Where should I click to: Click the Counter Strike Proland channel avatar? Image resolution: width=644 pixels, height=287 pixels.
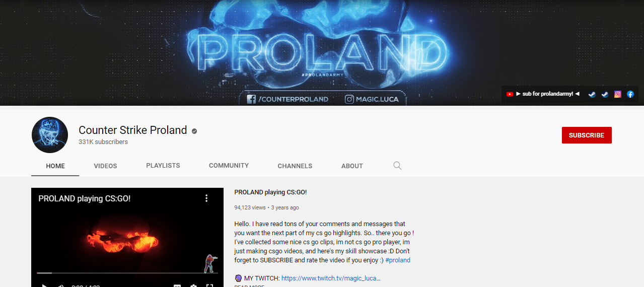tap(50, 135)
